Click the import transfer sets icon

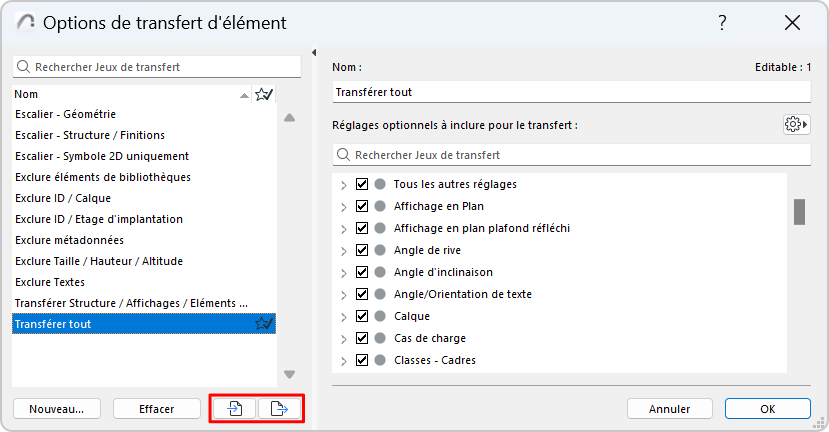coord(233,408)
